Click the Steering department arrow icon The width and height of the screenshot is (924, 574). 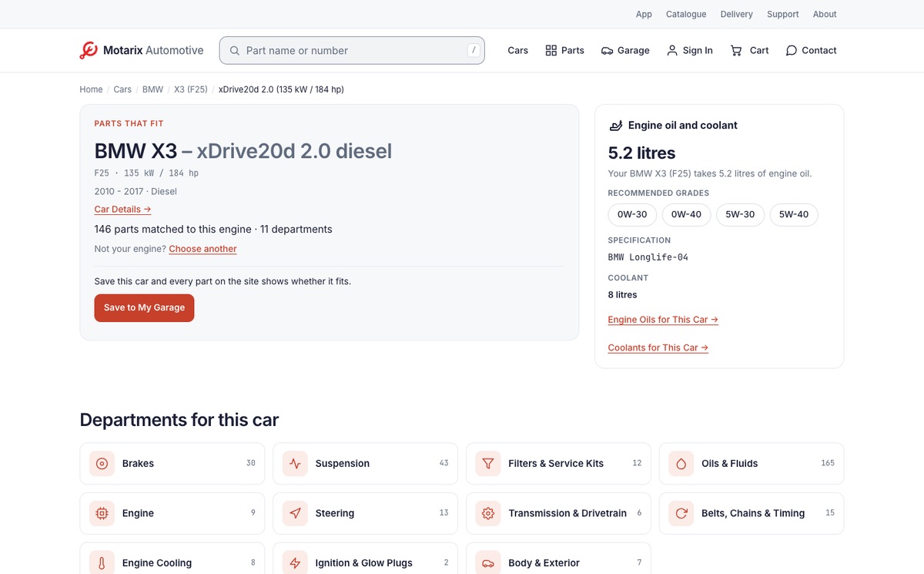pyautogui.click(x=295, y=513)
